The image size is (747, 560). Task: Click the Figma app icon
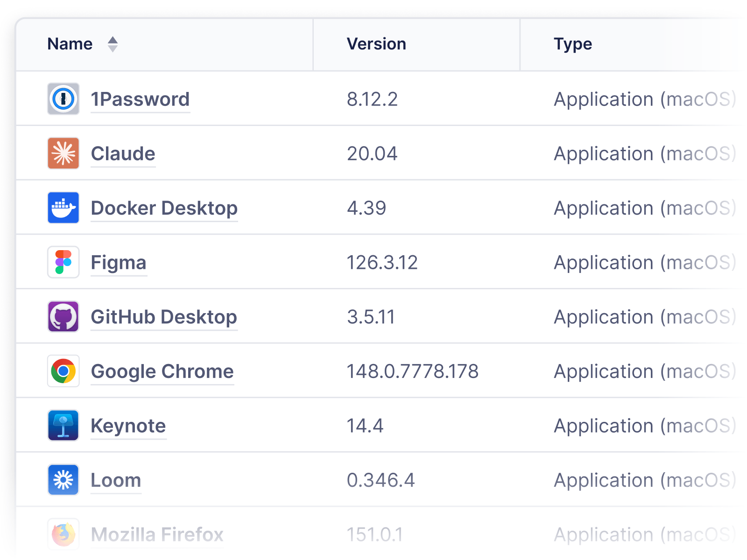click(x=63, y=262)
